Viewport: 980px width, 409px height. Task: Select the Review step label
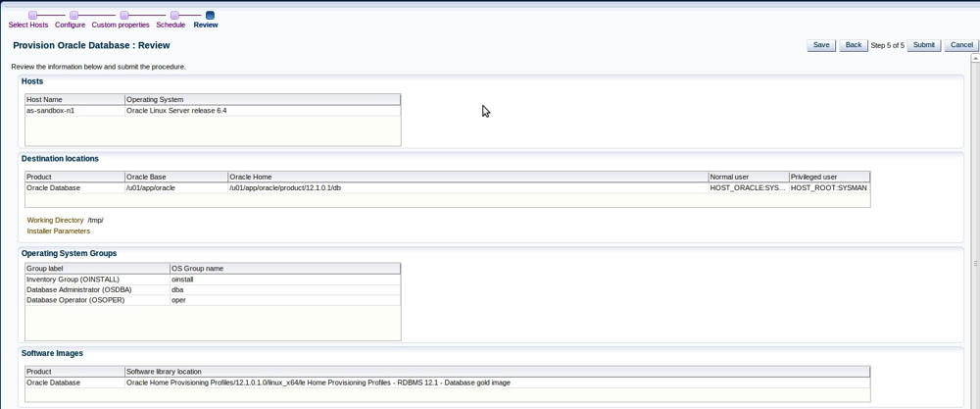(206, 26)
